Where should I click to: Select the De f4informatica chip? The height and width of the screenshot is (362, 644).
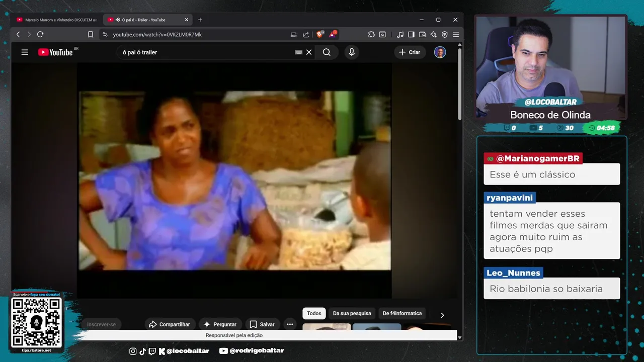coord(402,313)
